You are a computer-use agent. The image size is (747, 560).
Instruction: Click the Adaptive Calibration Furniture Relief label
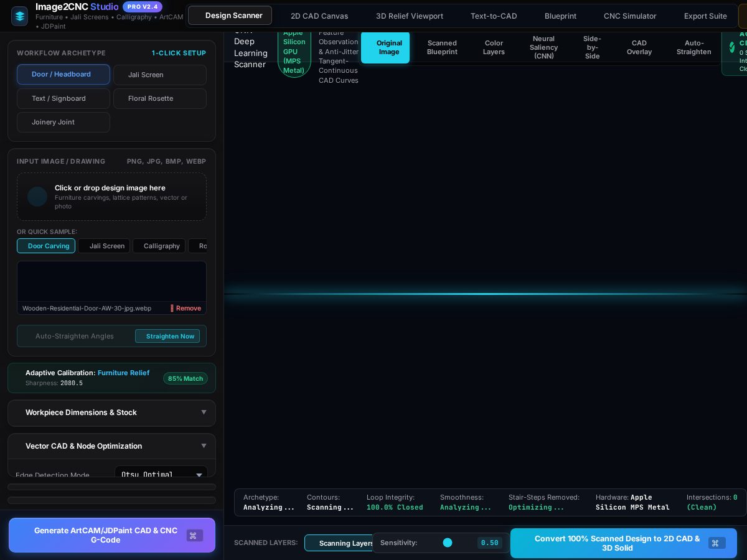coord(87,373)
